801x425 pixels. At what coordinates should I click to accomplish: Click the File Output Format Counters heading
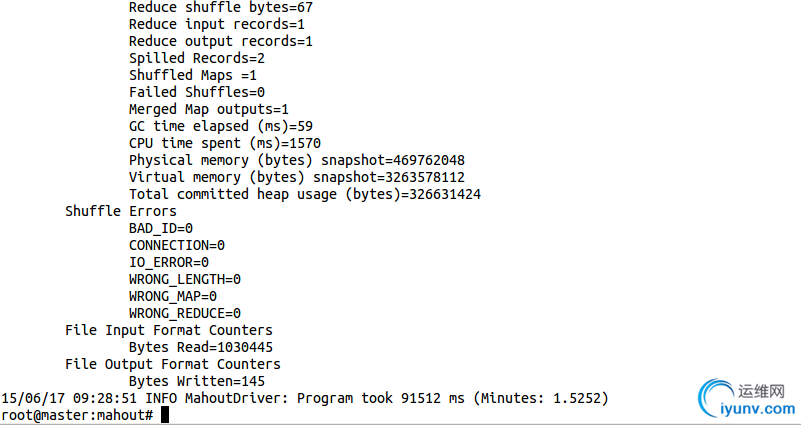tap(173, 364)
